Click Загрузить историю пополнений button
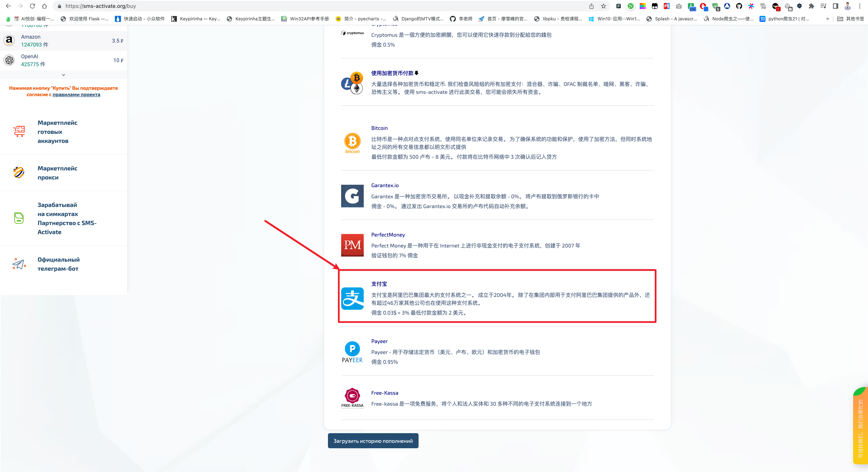 pos(373,441)
